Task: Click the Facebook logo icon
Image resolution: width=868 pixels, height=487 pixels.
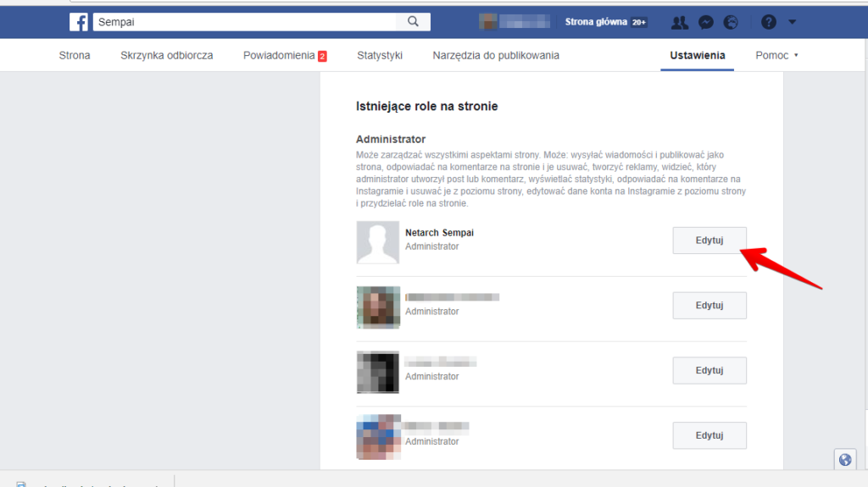Action: [x=79, y=22]
